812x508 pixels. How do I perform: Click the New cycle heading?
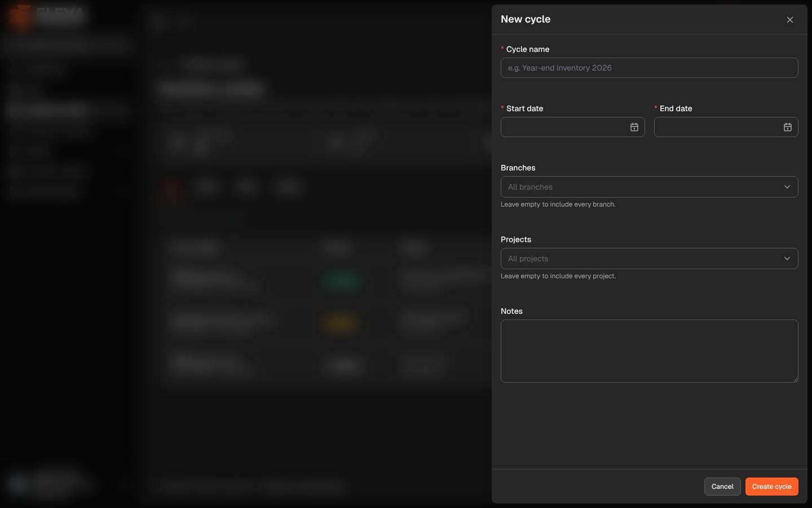tap(526, 19)
